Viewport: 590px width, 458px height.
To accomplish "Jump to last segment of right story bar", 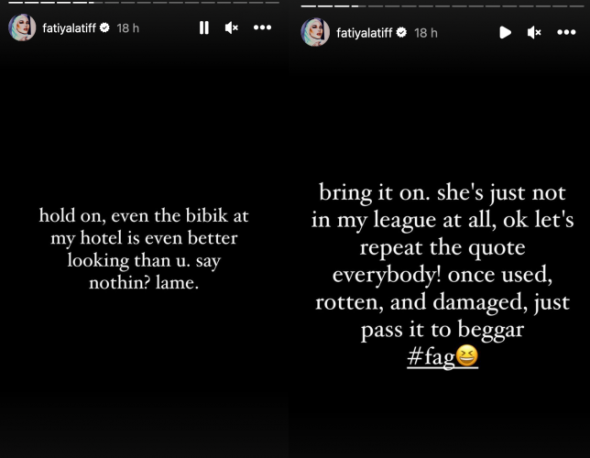I will click(x=576, y=6).
